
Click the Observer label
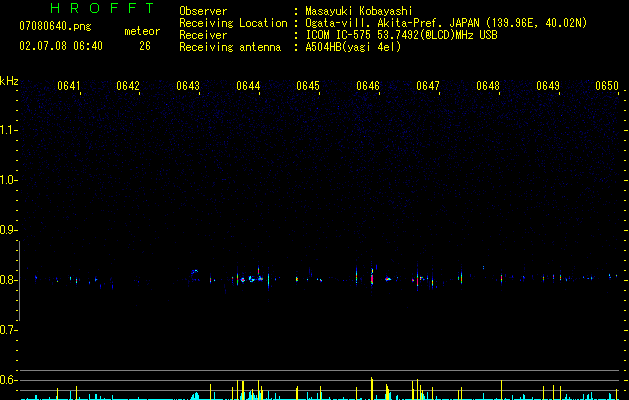coord(203,11)
